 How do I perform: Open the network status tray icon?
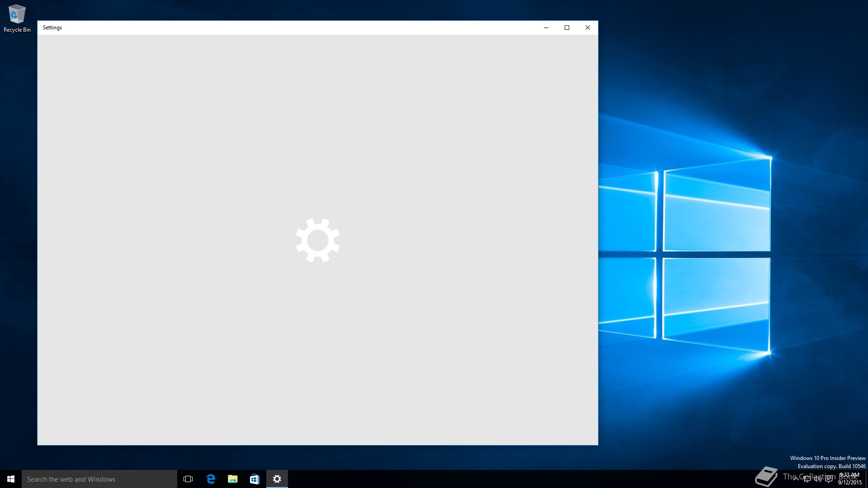tap(807, 479)
